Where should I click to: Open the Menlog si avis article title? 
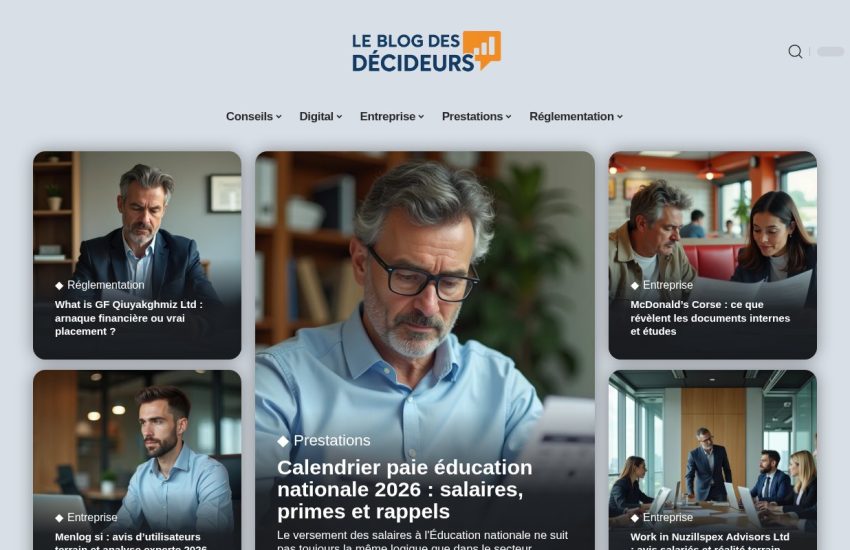[131, 542]
